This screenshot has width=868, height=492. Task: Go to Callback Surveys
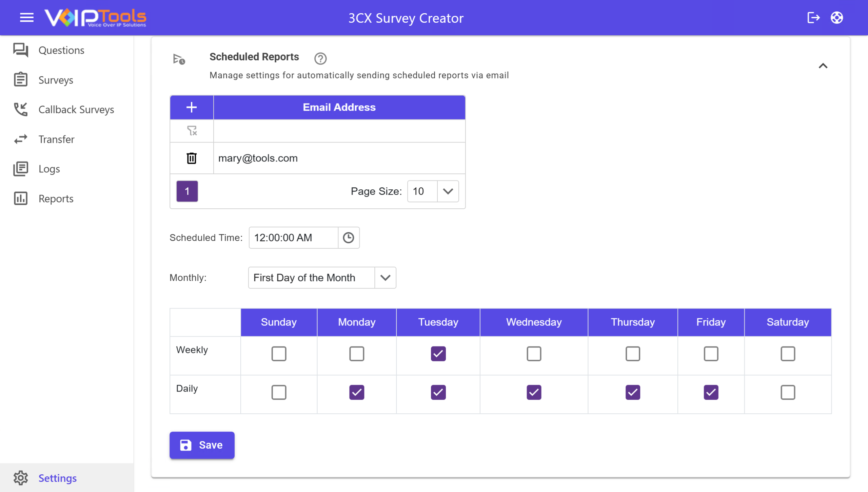click(76, 110)
